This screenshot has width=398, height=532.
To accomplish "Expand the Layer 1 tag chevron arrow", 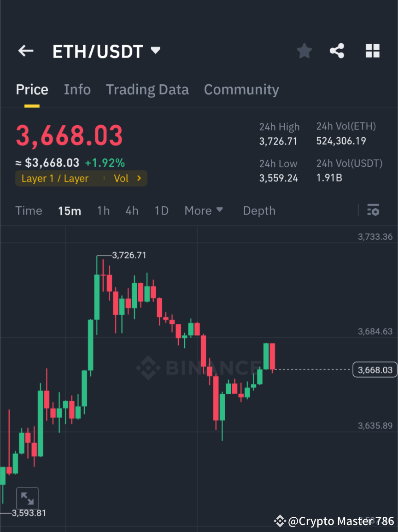I will (140, 178).
